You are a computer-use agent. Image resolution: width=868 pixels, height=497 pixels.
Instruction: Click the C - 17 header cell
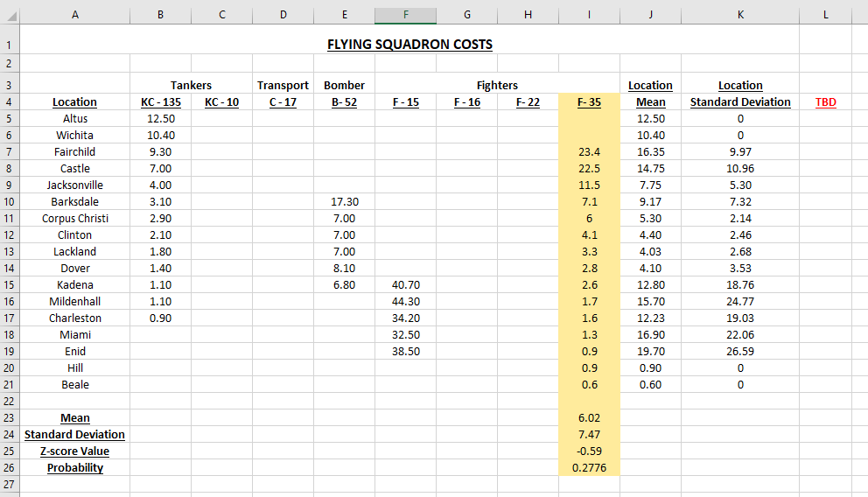pos(283,101)
